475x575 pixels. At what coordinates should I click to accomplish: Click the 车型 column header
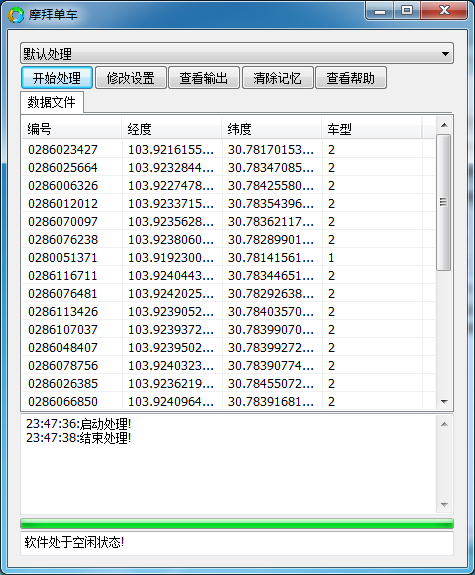tap(372, 129)
